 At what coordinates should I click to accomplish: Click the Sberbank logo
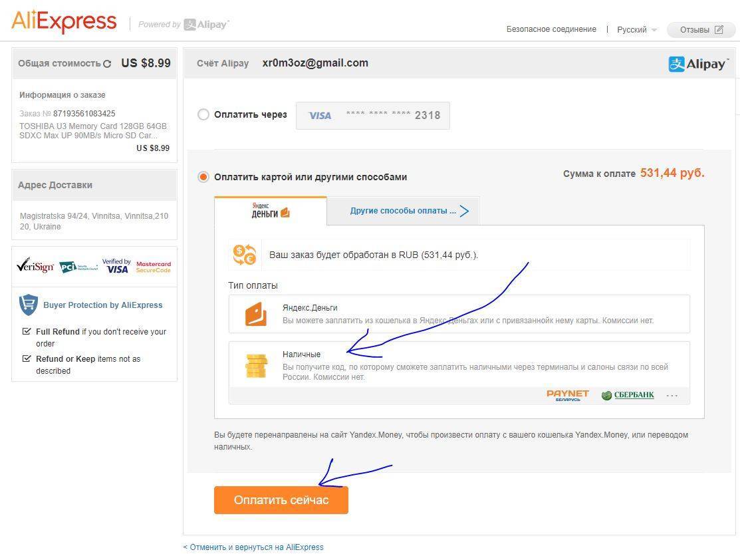tap(628, 395)
